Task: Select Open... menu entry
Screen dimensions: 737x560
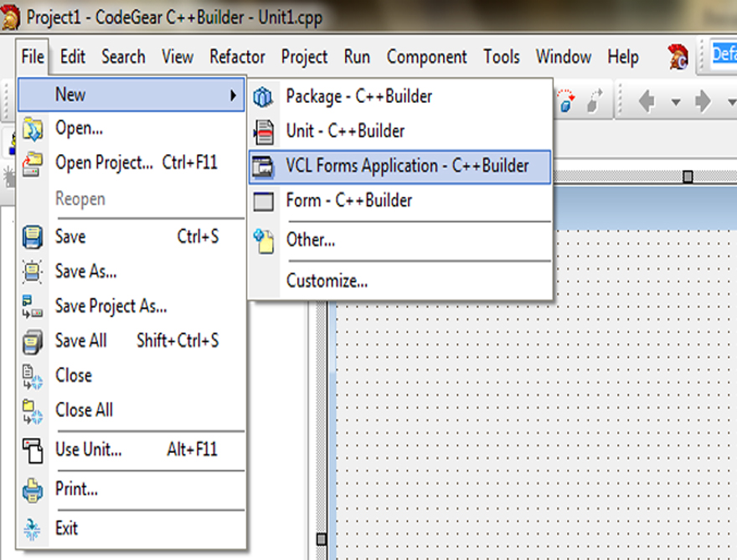Action: coord(131,128)
